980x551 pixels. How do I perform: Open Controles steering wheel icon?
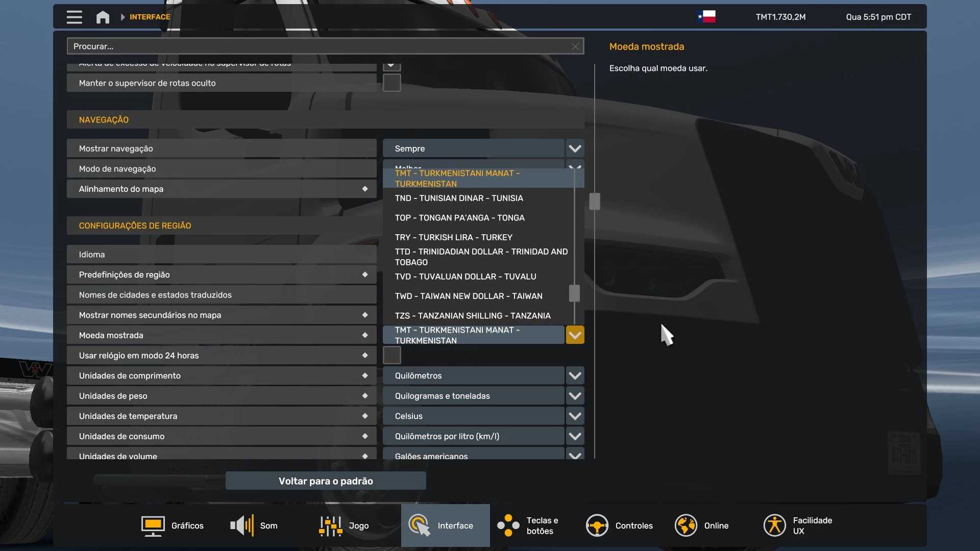[597, 525]
